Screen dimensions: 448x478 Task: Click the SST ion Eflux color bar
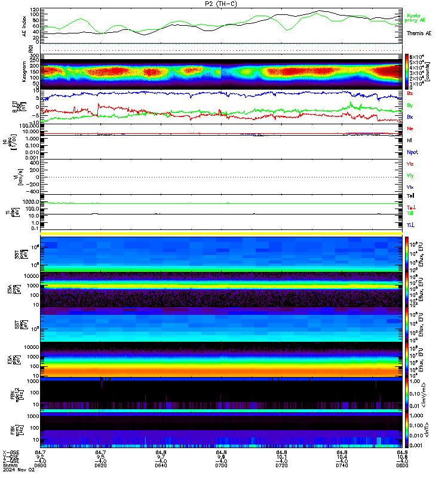point(407,255)
